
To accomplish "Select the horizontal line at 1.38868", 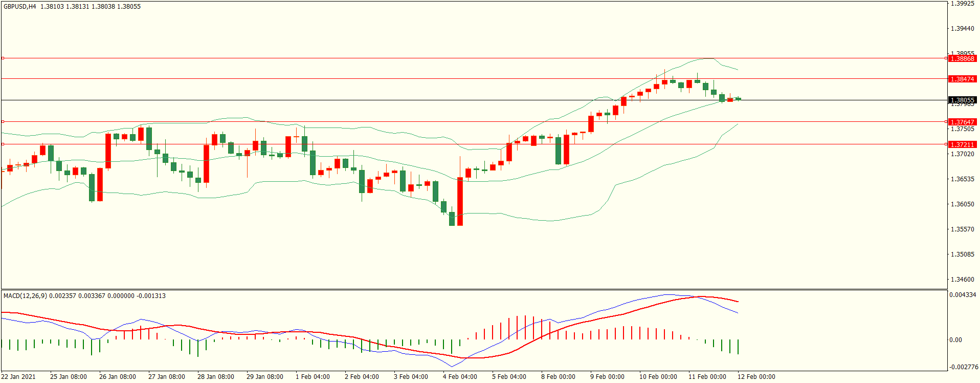I will [474, 58].
